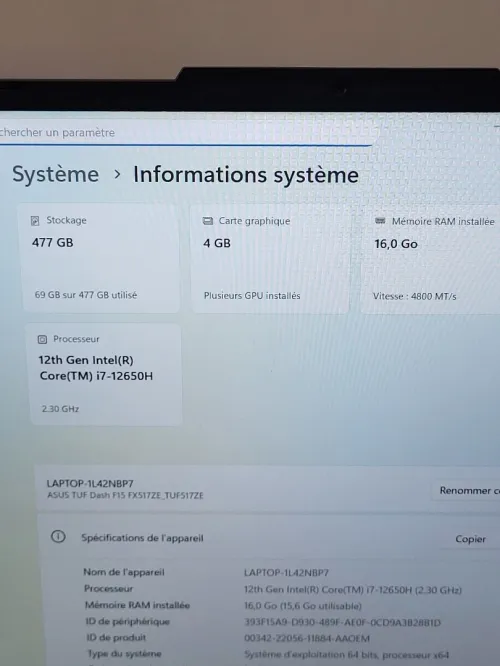This screenshot has width=500, height=666.
Task: Select the 477 GB storage value
Action: pos(53,243)
